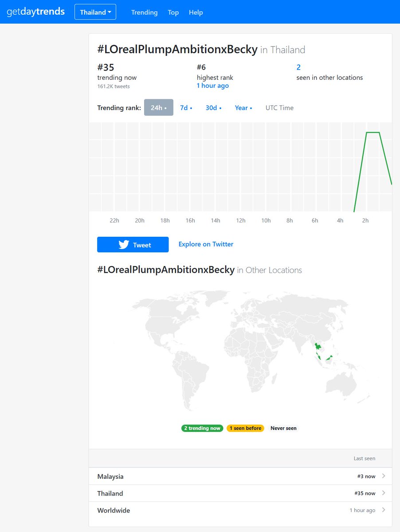Click '#35 now' in Thailand row
The width and height of the screenshot is (400, 532).
click(365, 493)
